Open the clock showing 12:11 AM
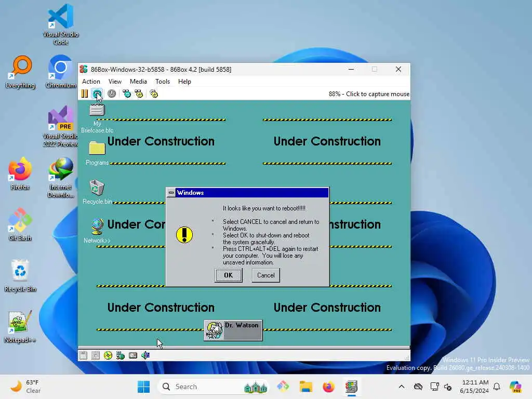Viewport: 532px width, 399px height. [475, 387]
